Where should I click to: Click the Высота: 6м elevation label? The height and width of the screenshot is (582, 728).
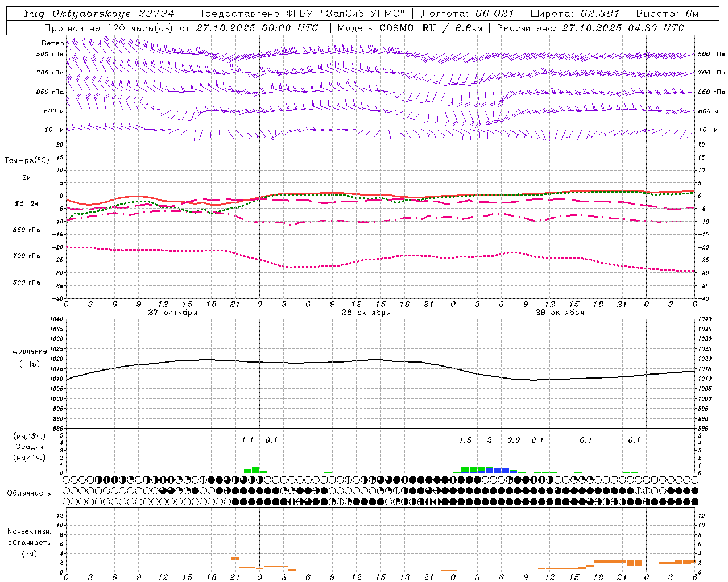[x=667, y=14]
